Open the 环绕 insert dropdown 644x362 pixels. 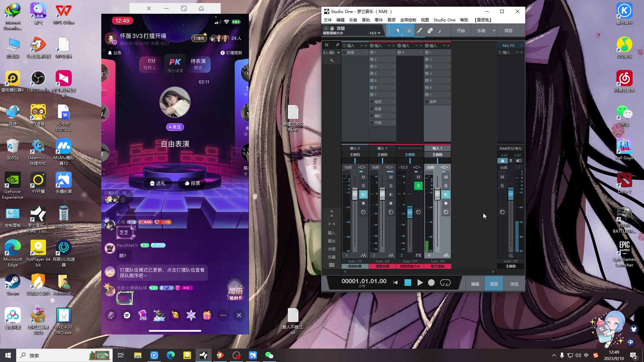(393, 123)
